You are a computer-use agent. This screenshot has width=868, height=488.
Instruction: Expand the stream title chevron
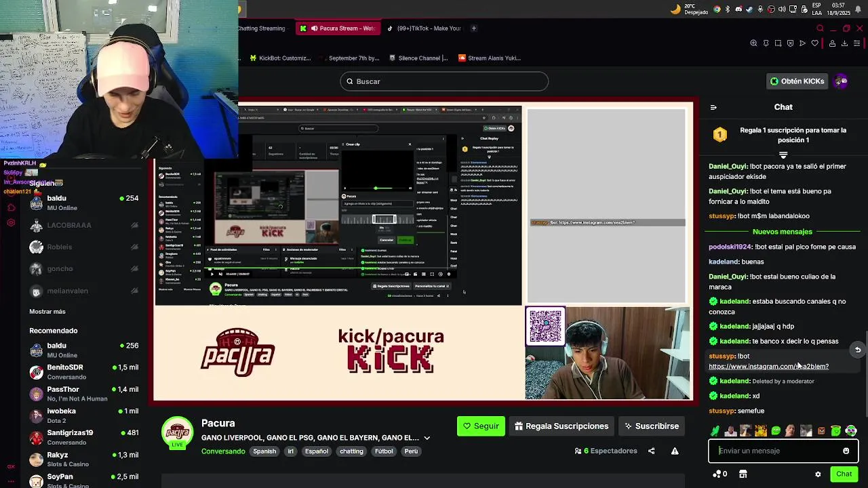pos(427,438)
